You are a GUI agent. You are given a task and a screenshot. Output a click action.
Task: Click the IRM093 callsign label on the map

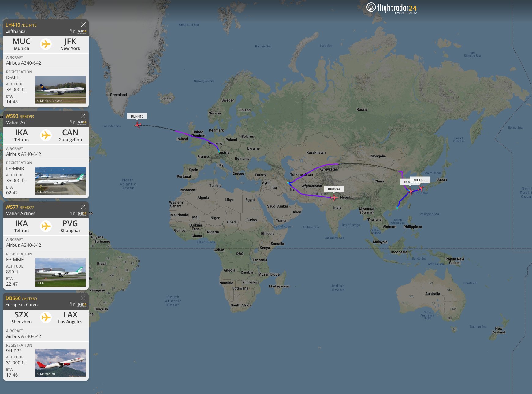click(334, 189)
